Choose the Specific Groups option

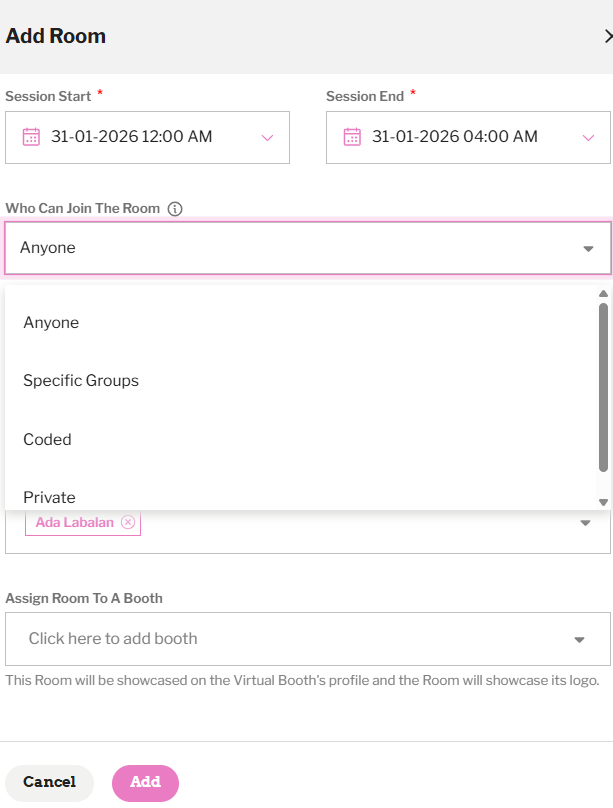[300, 381]
